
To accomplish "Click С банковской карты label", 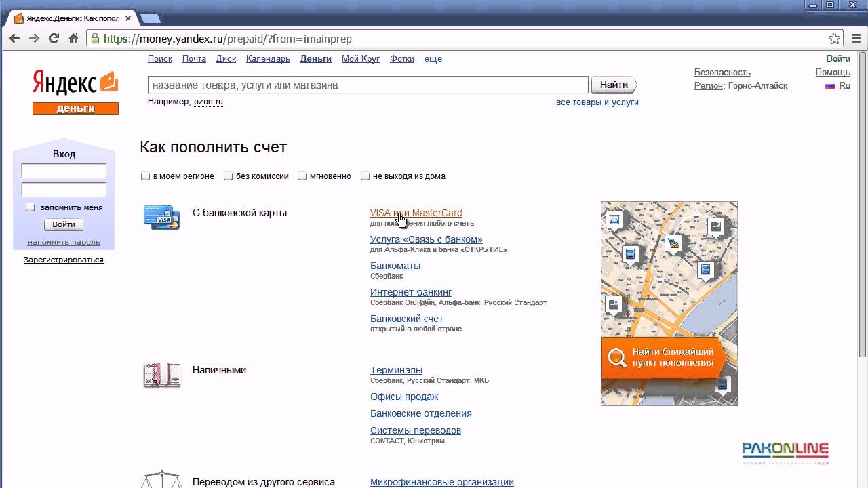I will pyautogui.click(x=239, y=213).
